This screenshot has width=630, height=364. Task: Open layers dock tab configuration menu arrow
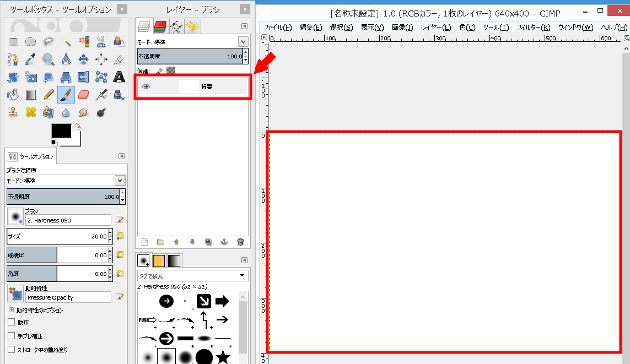tap(244, 26)
